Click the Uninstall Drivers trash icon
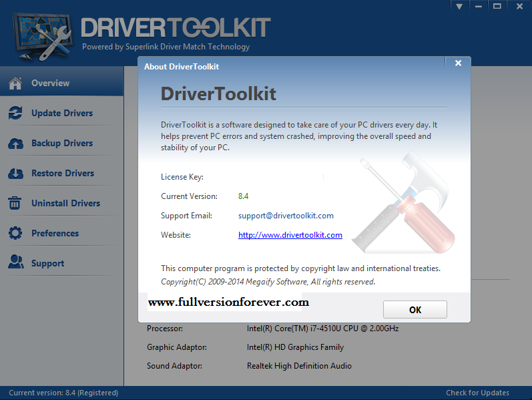532x400 pixels. click(15, 203)
